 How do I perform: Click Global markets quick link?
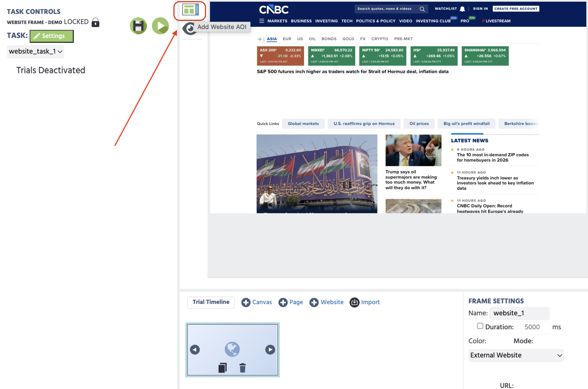(303, 124)
